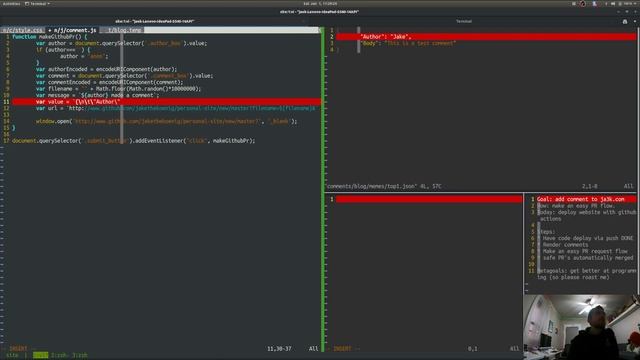Click the 'var authorEncoded = encodeURIComponent(author);' line
Image resolution: width=640 pixels, height=360 pixels.
(107, 69)
